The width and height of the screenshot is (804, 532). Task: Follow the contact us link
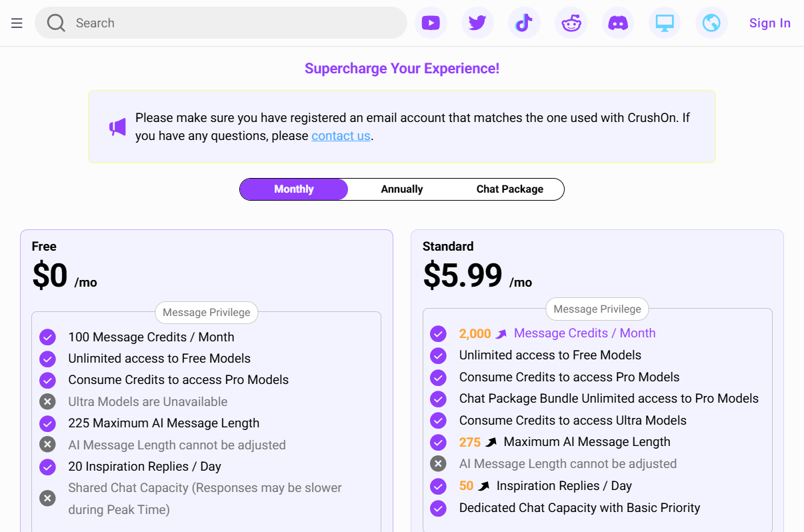[341, 135]
